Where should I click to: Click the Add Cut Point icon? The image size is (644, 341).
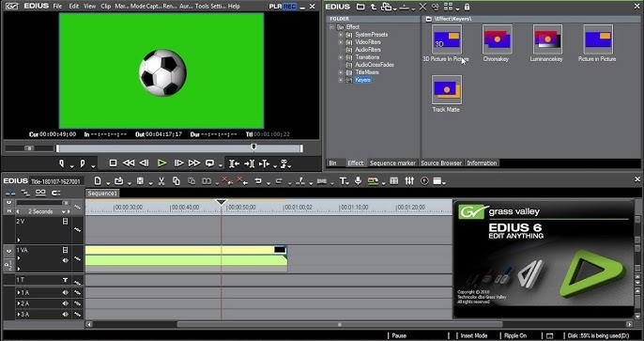pos(301,180)
